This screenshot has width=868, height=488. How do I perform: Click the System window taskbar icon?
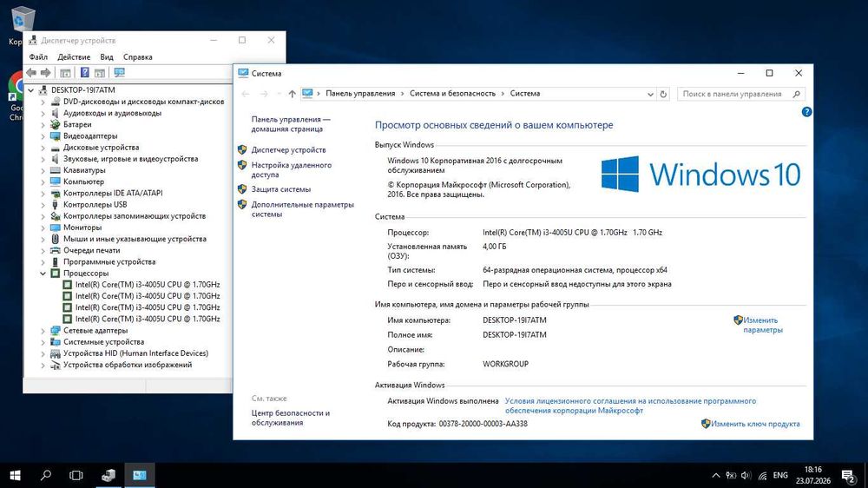(x=140, y=475)
